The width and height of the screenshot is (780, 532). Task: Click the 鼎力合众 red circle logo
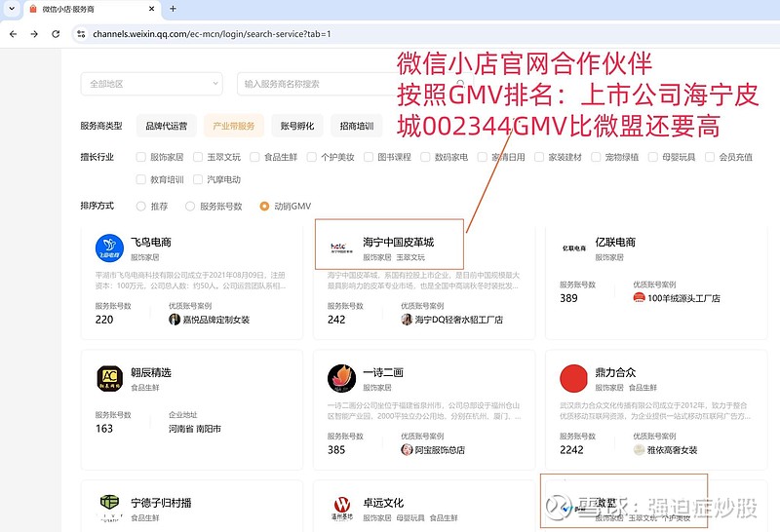[573, 378]
